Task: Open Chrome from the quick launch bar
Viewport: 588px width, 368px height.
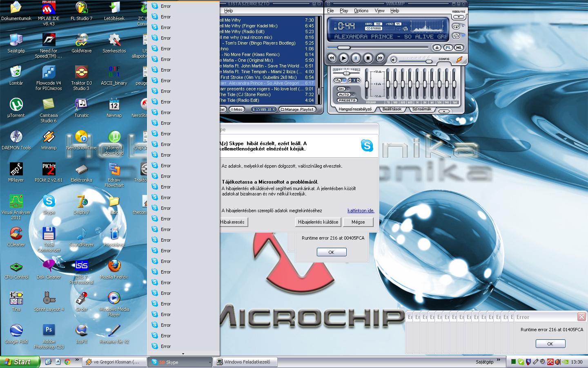Action: (67, 362)
